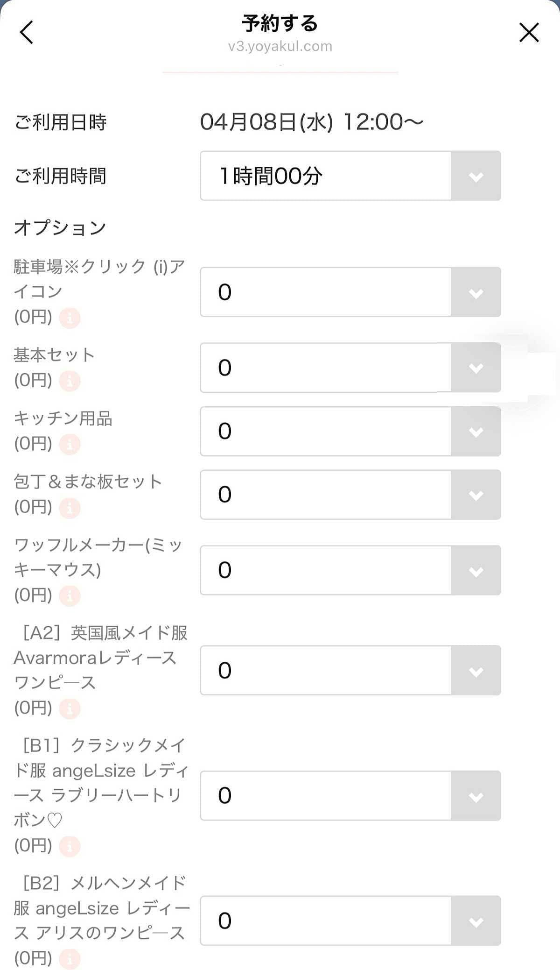Open quantity dropdown for [A2] 英国風メイド服

click(x=350, y=670)
